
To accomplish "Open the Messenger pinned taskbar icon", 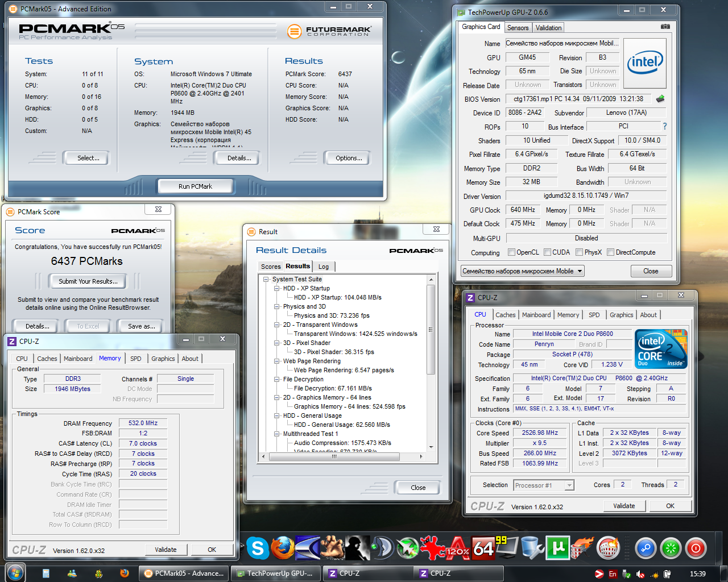I will pyautogui.click(x=72, y=573).
